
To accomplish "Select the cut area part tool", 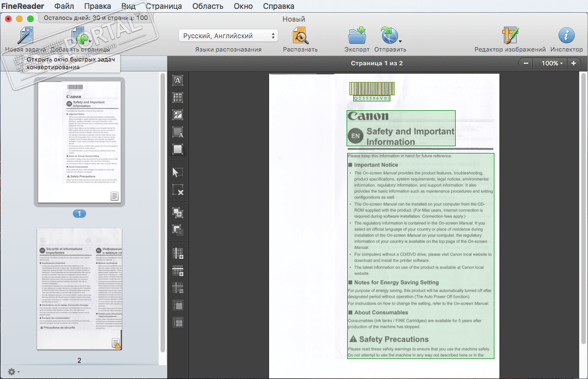I will [178, 229].
